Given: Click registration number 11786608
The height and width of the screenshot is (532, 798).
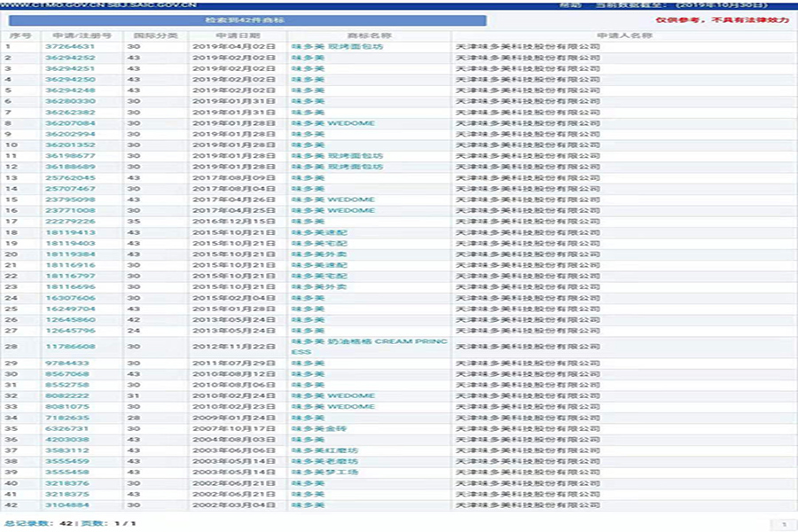Looking at the screenshot, I should [70, 347].
